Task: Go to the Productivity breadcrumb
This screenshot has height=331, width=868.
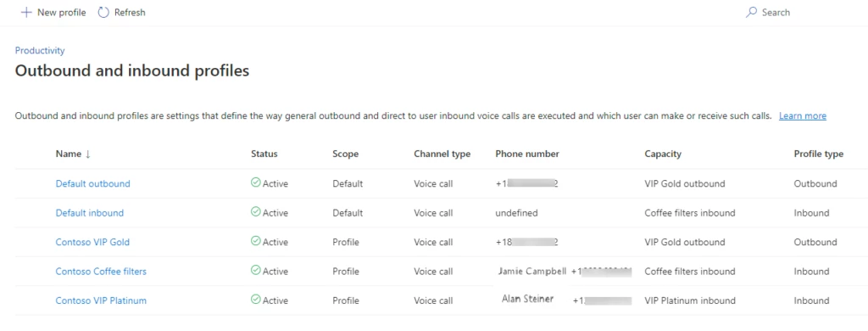Action: click(40, 50)
